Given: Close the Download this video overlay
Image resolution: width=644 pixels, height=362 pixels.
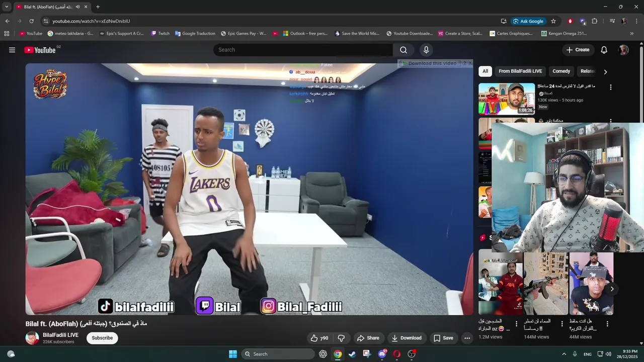Looking at the screenshot, I should click(470, 63).
